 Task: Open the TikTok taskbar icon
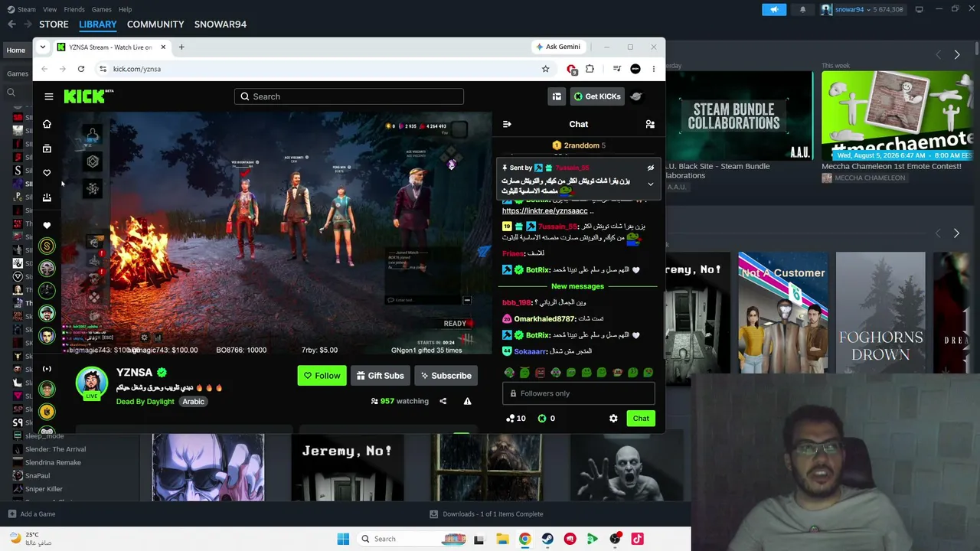pyautogui.click(x=637, y=539)
